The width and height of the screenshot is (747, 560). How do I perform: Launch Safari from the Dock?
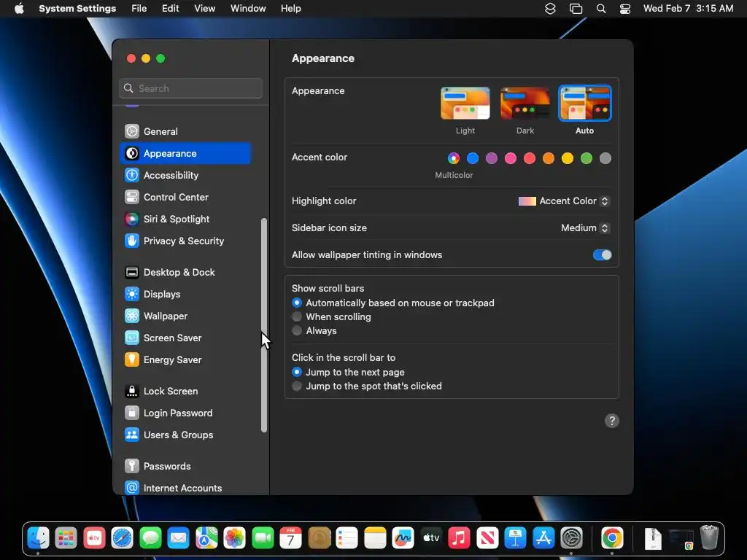click(x=123, y=539)
